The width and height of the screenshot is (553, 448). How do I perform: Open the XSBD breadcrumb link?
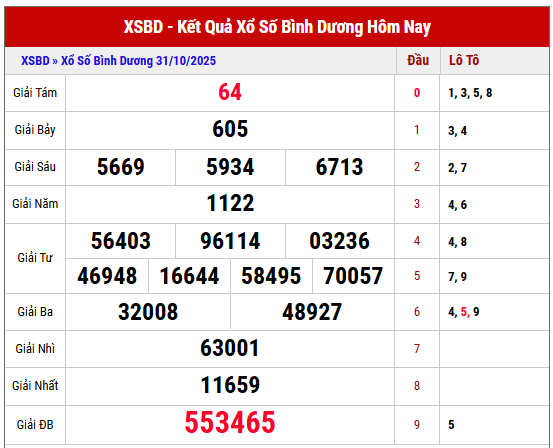point(35,61)
